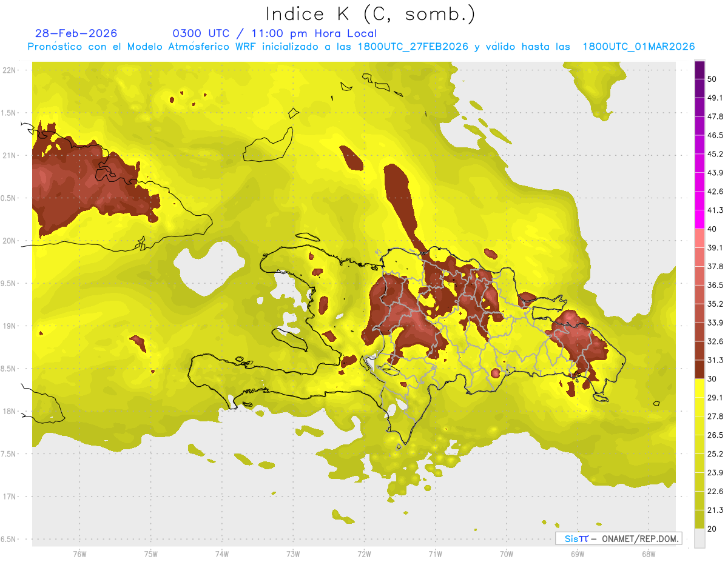Click the '39.1' color scale value
Screen dimensions: 728x562
pos(715,248)
